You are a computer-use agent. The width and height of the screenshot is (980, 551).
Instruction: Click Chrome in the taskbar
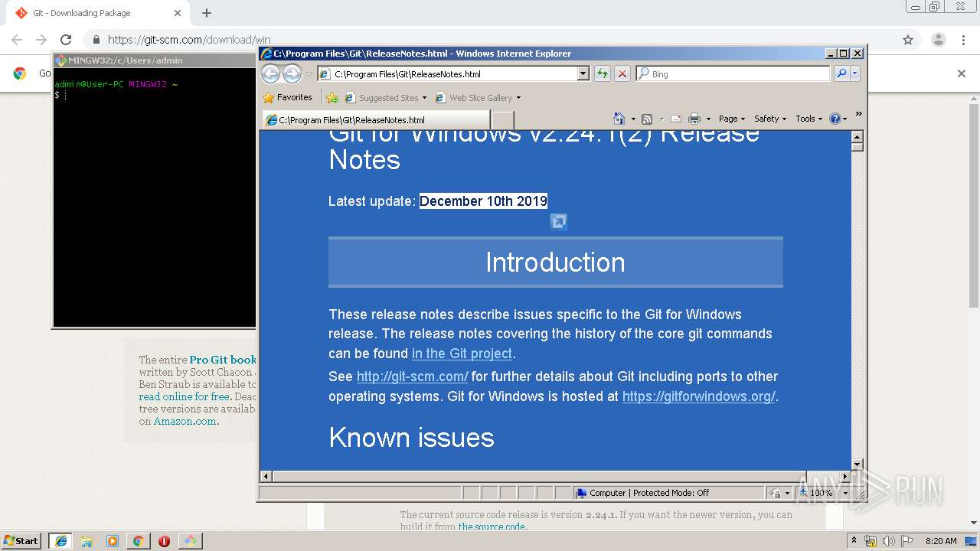click(x=138, y=541)
